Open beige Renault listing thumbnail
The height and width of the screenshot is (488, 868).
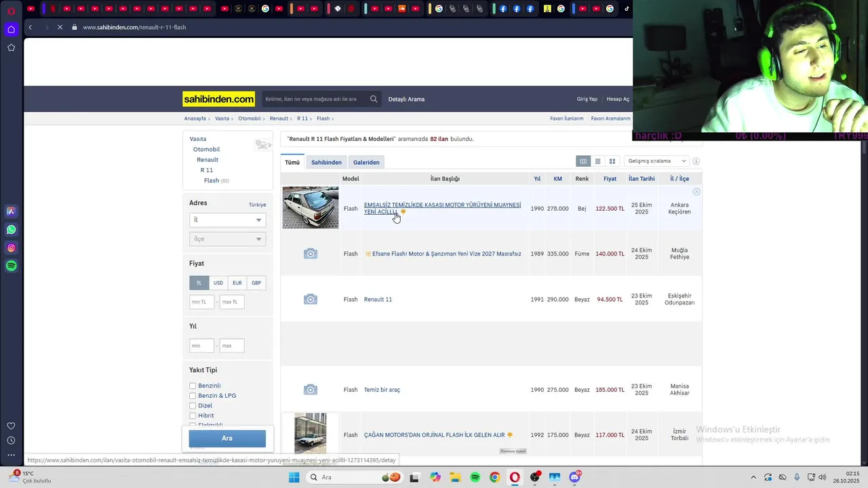pos(311,207)
